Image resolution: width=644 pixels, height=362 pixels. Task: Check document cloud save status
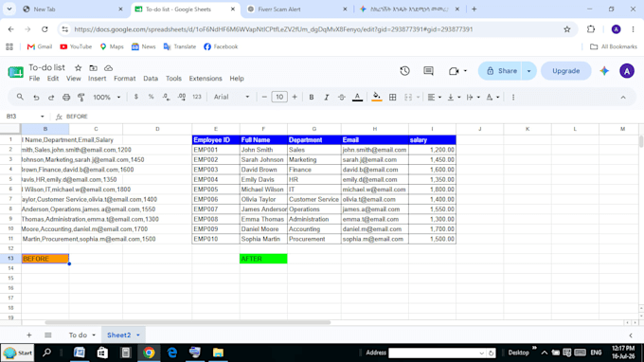(x=108, y=68)
